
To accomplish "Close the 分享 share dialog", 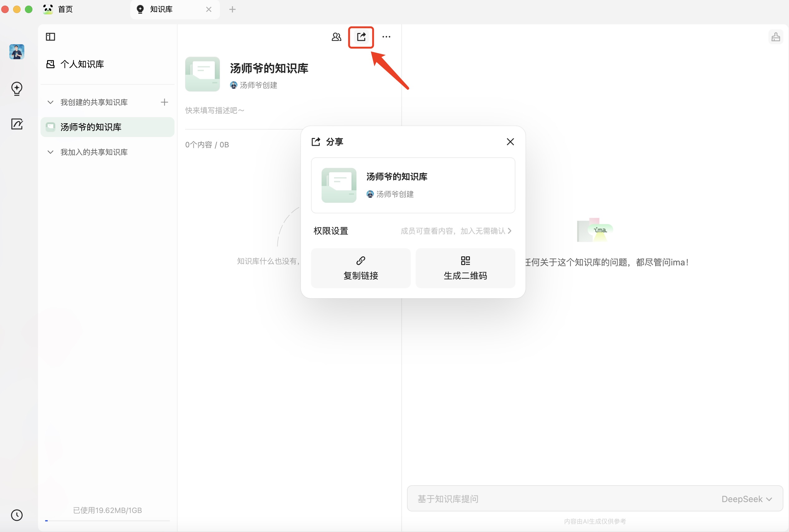I will tap(510, 142).
